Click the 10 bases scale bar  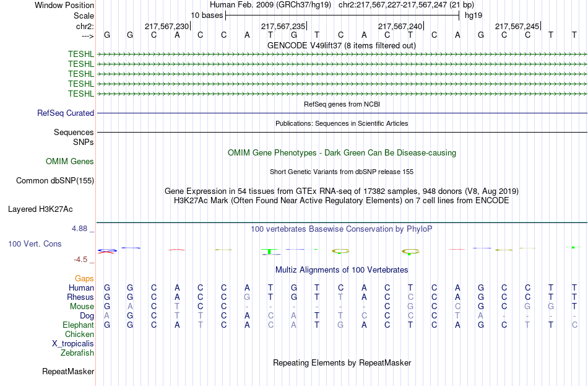[x=342, y=15]
